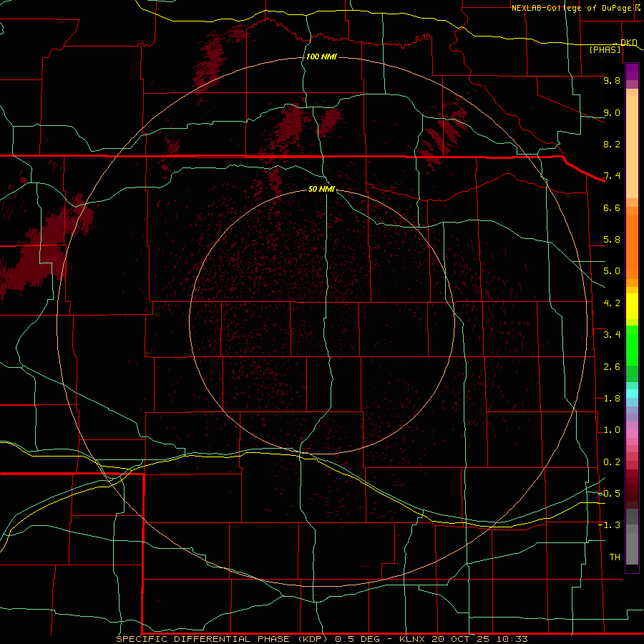Click the 2.6 legend value
Screen dimensions: 644x644
click(612, 367)
